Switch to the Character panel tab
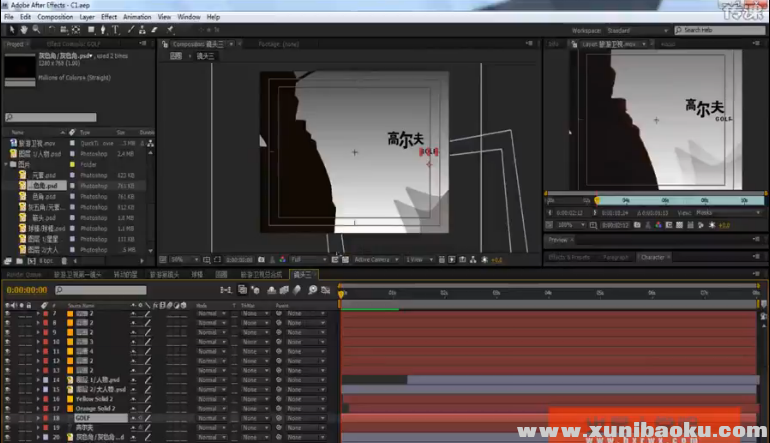 (652, 257)
